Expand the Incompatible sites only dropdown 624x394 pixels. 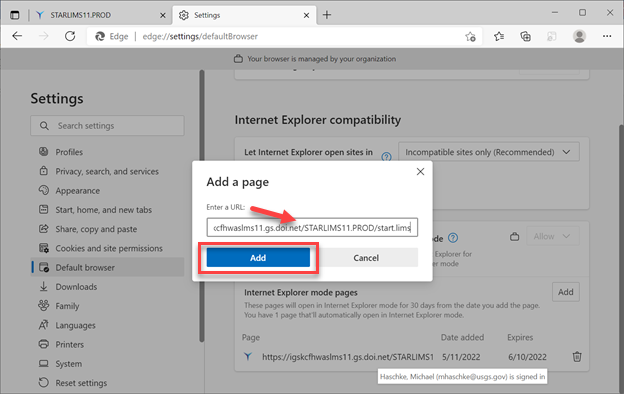(489, 152)
